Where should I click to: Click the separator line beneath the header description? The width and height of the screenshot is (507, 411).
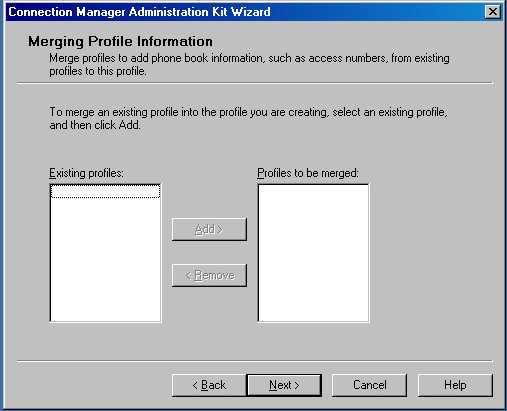click(x=255, y=83)
